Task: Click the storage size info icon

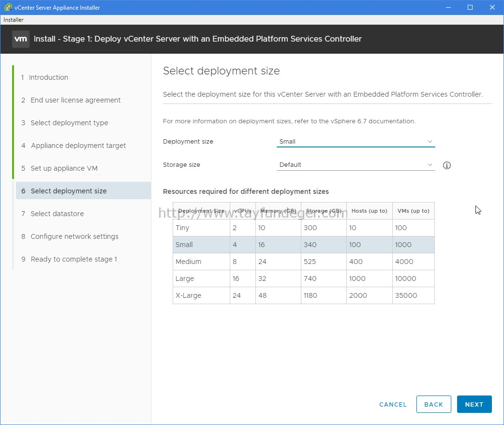Action: tap(447, 165)
